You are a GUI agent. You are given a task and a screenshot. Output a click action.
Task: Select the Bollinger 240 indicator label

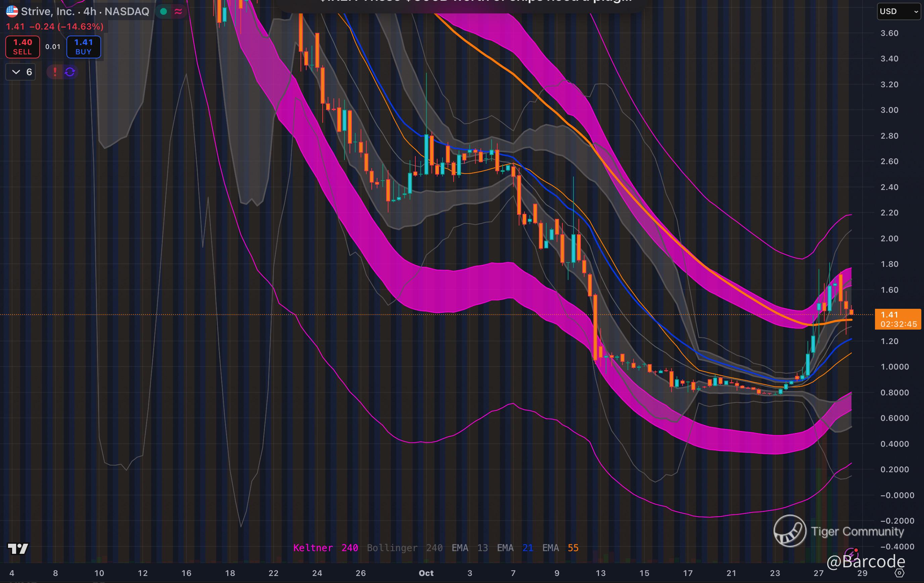coord(405,548)
